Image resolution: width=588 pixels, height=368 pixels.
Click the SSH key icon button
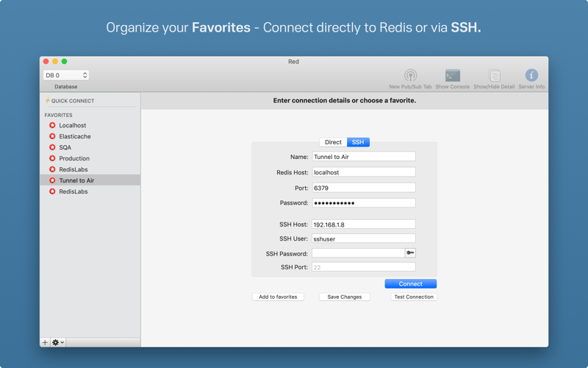[x=410, y=253]
